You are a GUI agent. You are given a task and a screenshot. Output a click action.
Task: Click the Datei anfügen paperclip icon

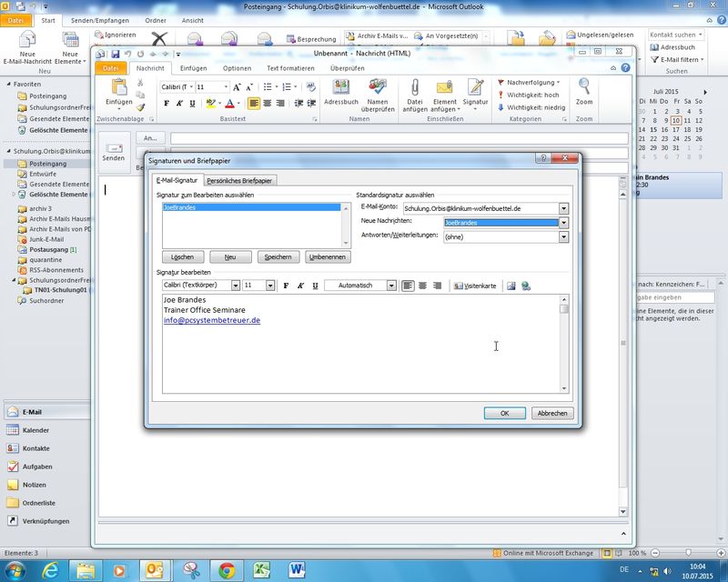pos(415,93)
